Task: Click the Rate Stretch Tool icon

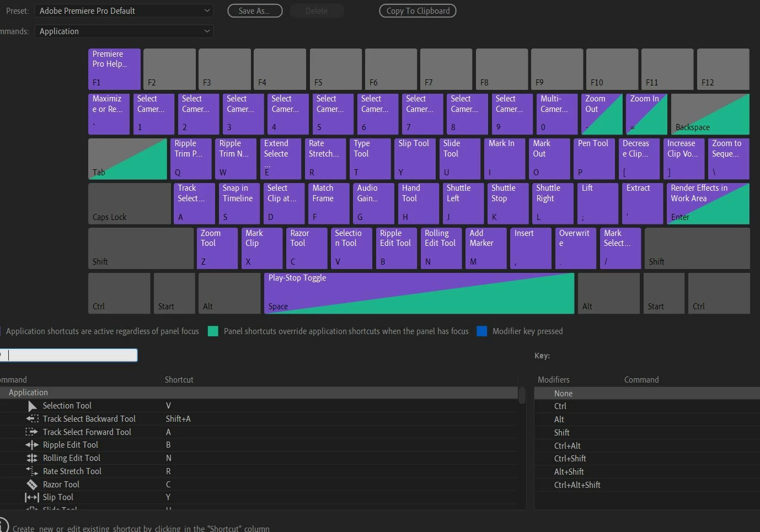Action: pos(32,471)
